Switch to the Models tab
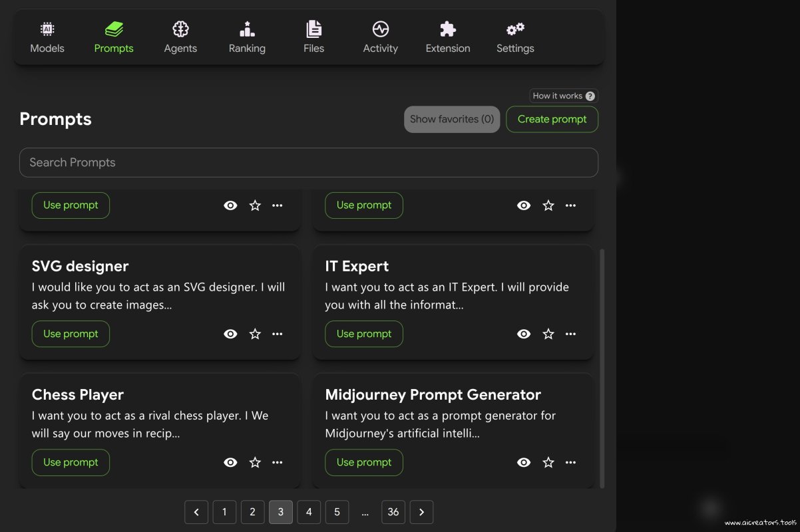The image size is (800, 532). 47,37
